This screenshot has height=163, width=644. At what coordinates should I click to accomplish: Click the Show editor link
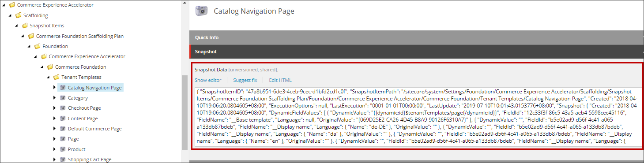208,80
